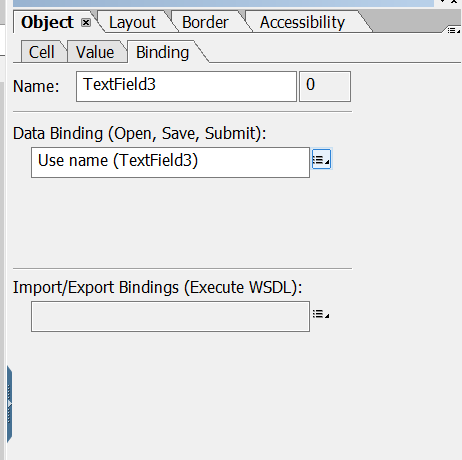Close the Object palette tab
The image size is (462, 460).
[x=86, y=23]
